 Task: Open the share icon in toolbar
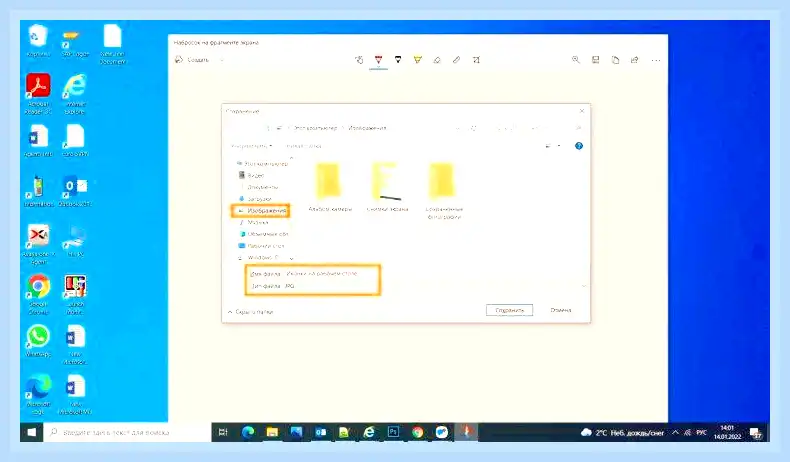click(635, 60)
